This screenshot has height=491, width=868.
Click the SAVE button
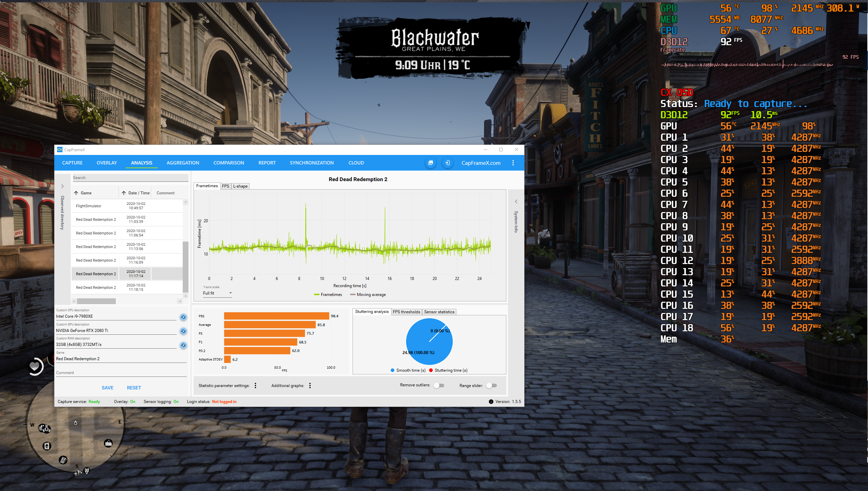(x=107, y=388)
